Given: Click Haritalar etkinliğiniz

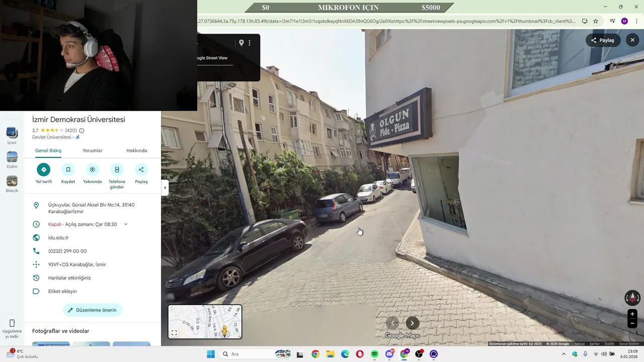Looking at the screenshot, I should 69,278.
